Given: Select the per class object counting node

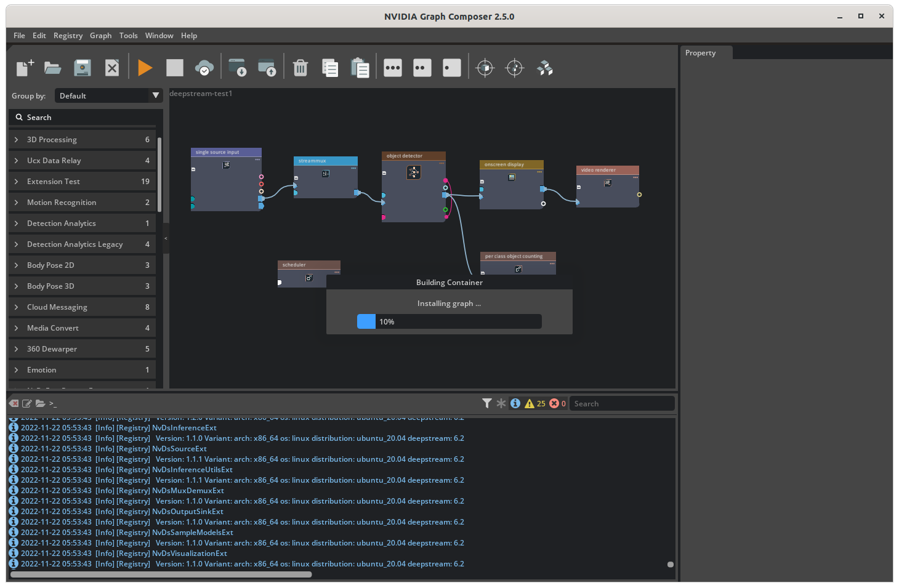Looking at the screenshot, I should click(x=518, y=263).
